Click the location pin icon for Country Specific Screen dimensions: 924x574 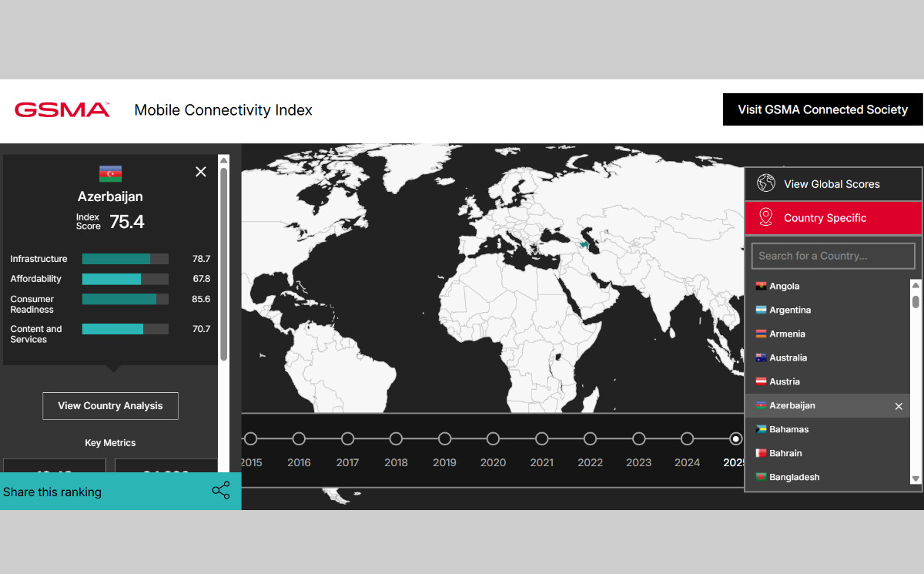tap(765, 217)
